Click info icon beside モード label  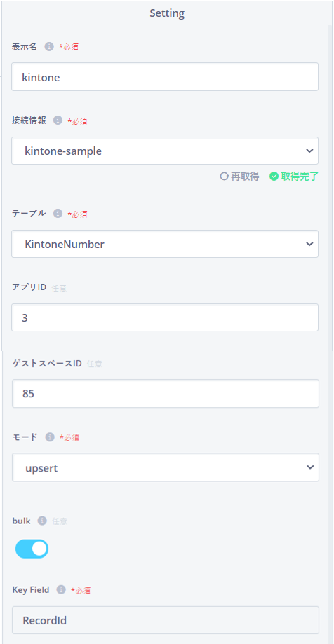coord(50,437)
